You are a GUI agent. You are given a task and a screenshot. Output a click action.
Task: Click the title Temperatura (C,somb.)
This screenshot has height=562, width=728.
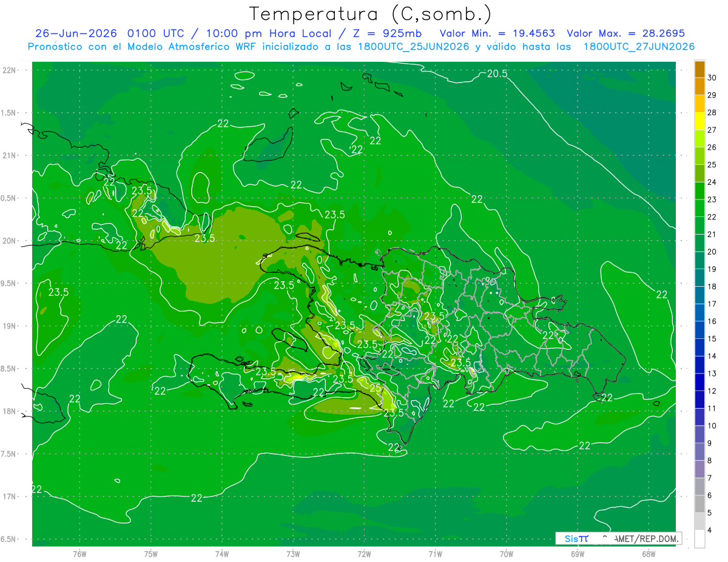click(371, 14)
